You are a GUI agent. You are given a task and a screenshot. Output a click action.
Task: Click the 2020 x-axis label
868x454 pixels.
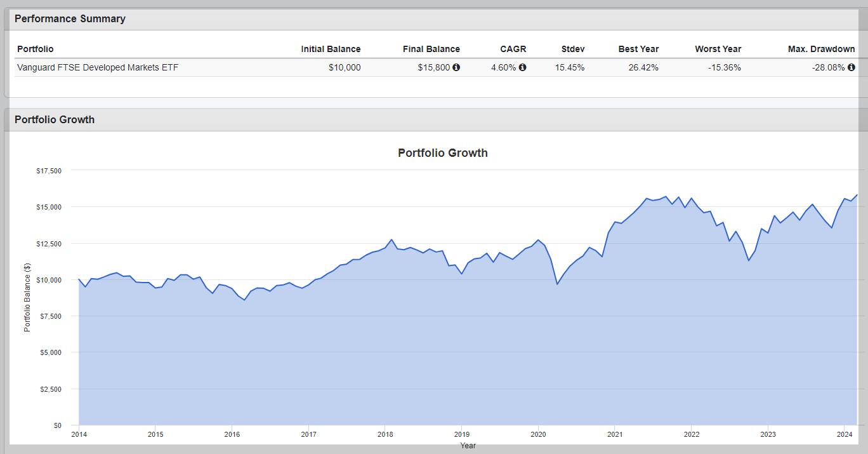click(538, 435)
